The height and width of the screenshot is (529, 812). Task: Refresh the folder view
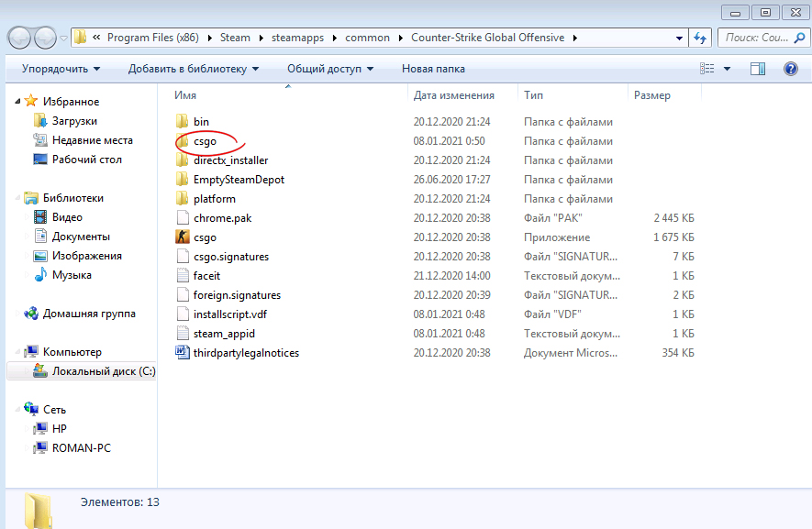point(700,38)
